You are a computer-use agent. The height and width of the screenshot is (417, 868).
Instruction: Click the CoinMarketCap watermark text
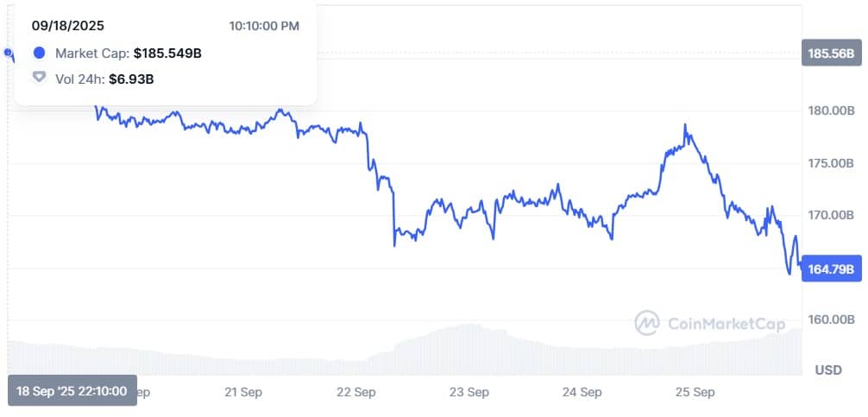tap(726, 324)
